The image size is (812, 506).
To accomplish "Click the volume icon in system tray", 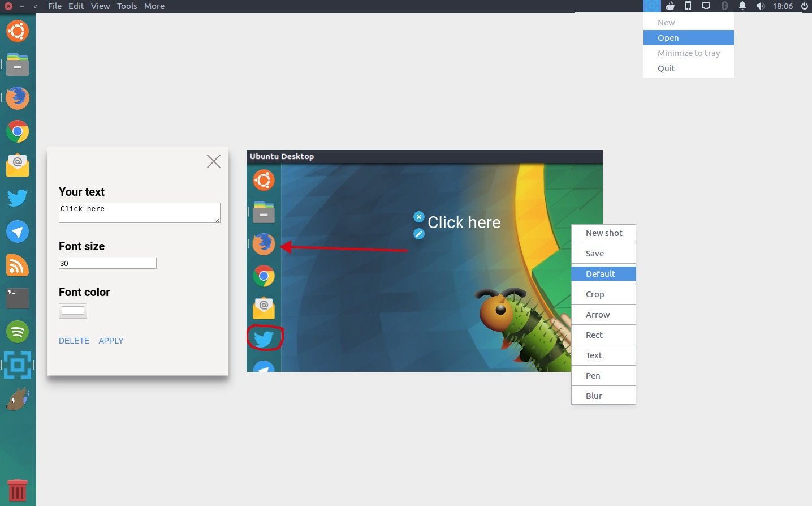I will point(760,6).
